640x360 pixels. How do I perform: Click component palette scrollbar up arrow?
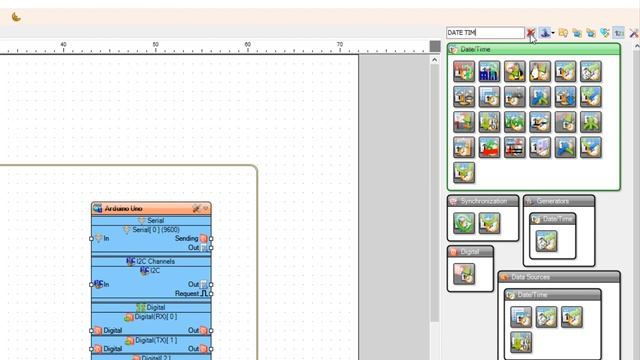point(637,47)
